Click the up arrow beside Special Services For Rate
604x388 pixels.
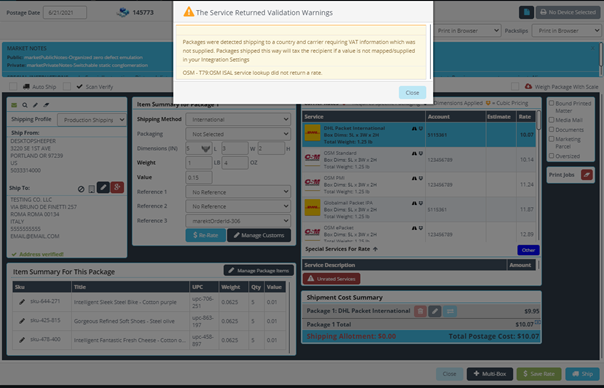point(375,249)
